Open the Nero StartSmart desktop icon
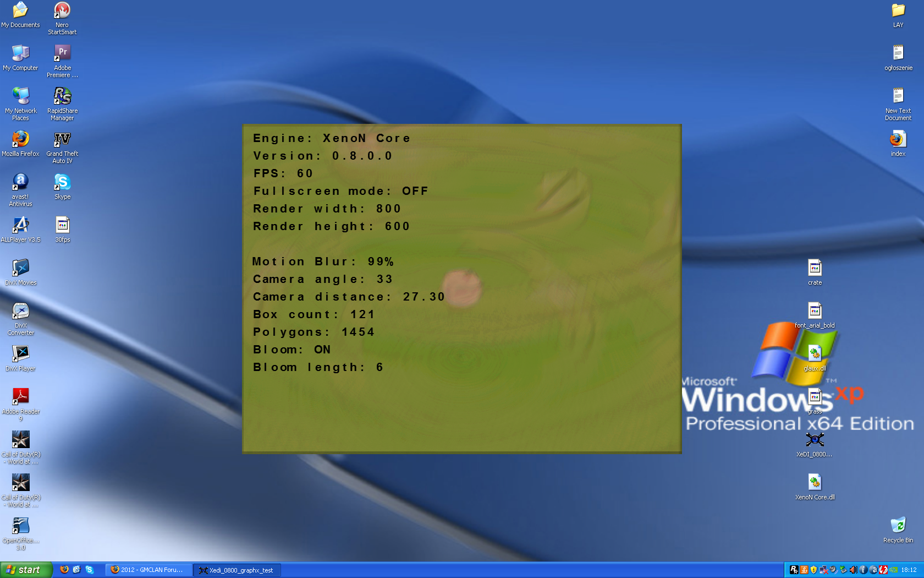Viewport: 924px width, 578px height. pyautogui.click(x=62, y=11)
